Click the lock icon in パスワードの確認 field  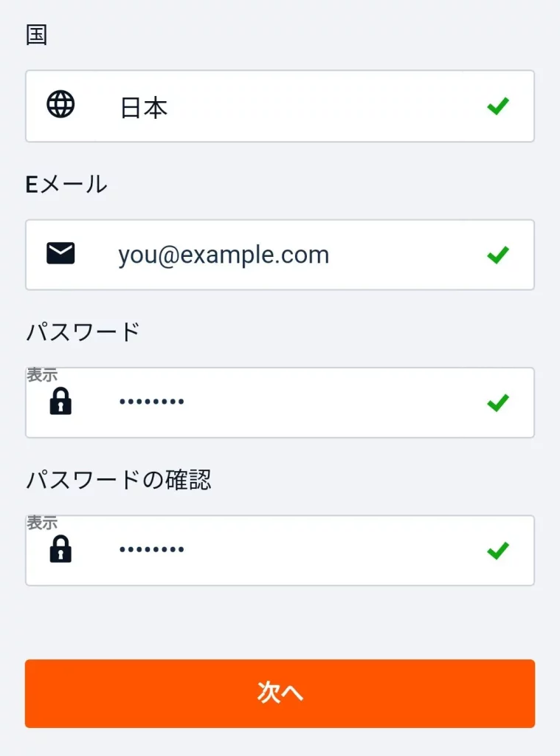point(61,549)
